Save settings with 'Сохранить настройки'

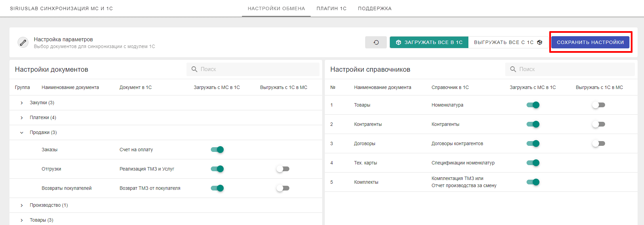[x=590, y=42]
